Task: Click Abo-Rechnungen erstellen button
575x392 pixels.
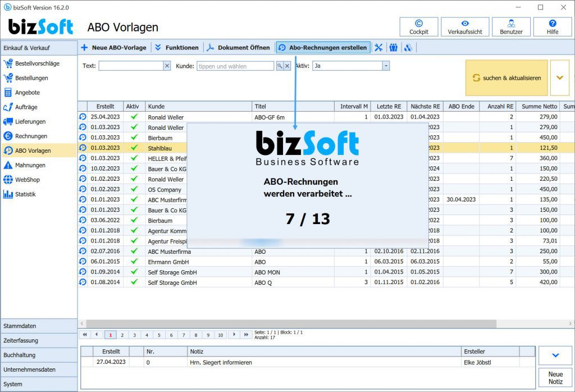Action: pos(323,48)
